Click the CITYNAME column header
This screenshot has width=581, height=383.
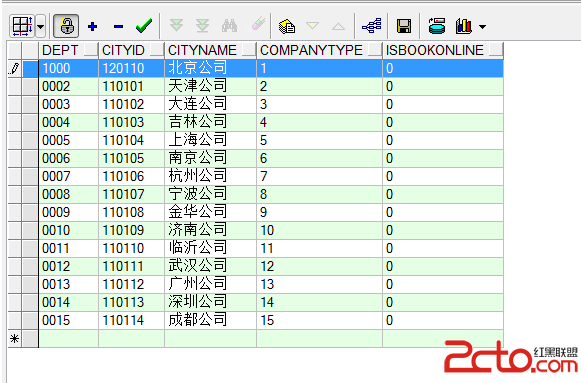tap(210, 50)
